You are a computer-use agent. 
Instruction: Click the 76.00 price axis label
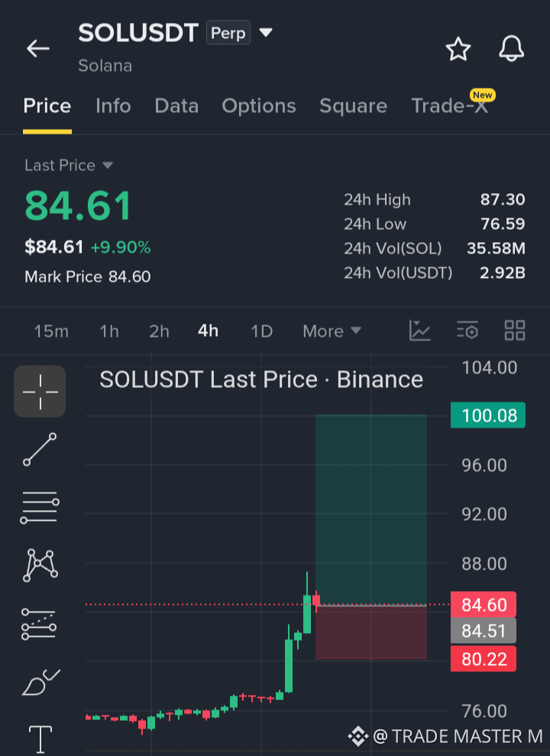pos(484,711)
